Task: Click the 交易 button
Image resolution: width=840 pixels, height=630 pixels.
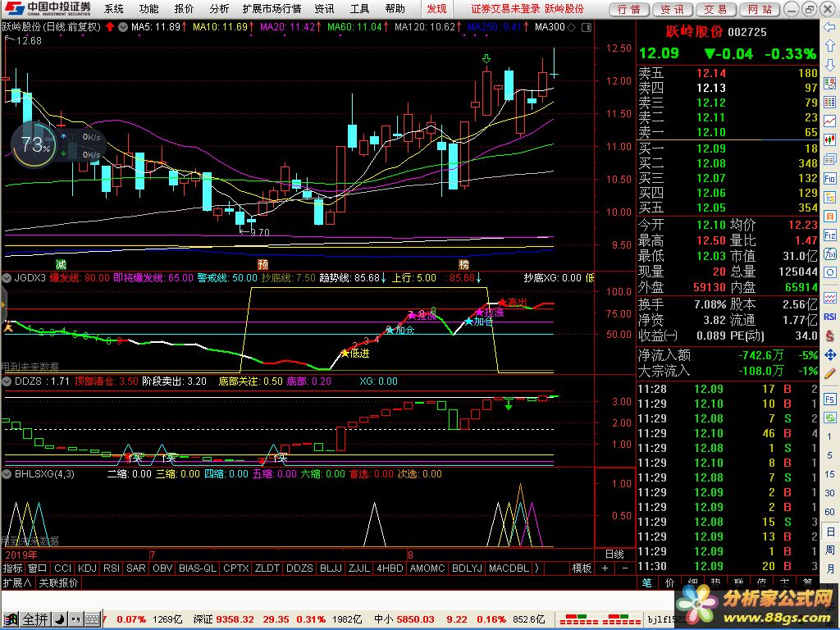Action: [716, 9]
